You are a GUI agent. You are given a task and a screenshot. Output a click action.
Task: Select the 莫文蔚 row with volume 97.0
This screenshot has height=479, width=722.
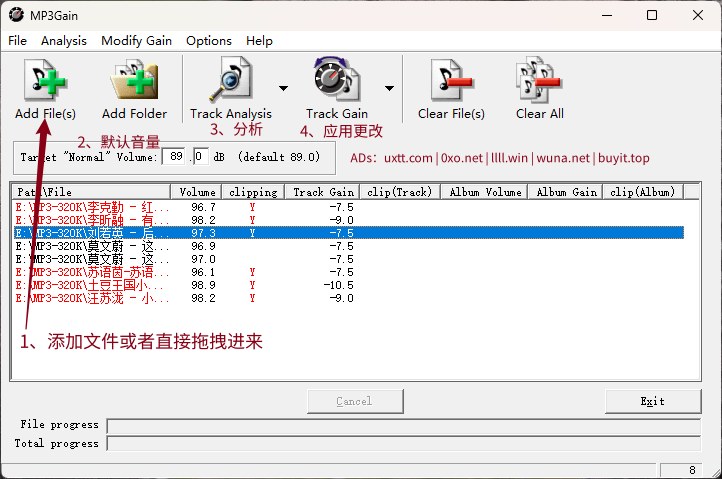349,259
